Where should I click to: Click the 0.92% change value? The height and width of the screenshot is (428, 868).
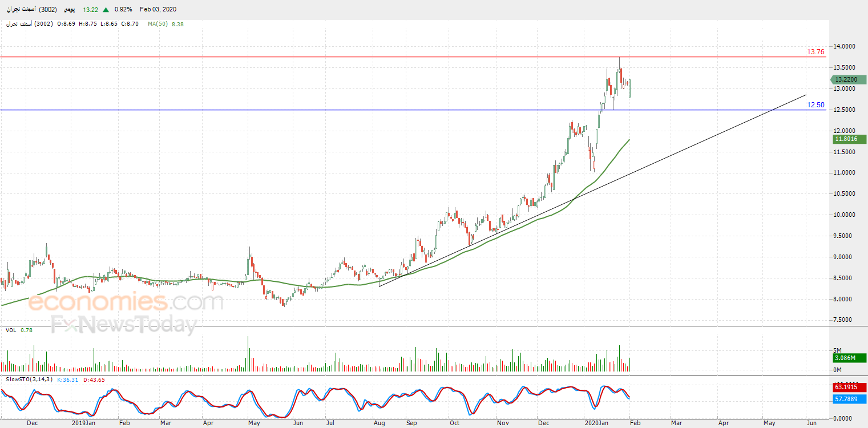coord(123,10)
